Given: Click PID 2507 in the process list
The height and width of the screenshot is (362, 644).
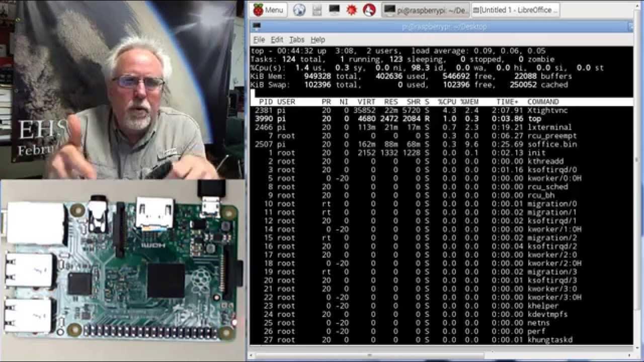Looking at the screenshot, I should tap(264, 144).
